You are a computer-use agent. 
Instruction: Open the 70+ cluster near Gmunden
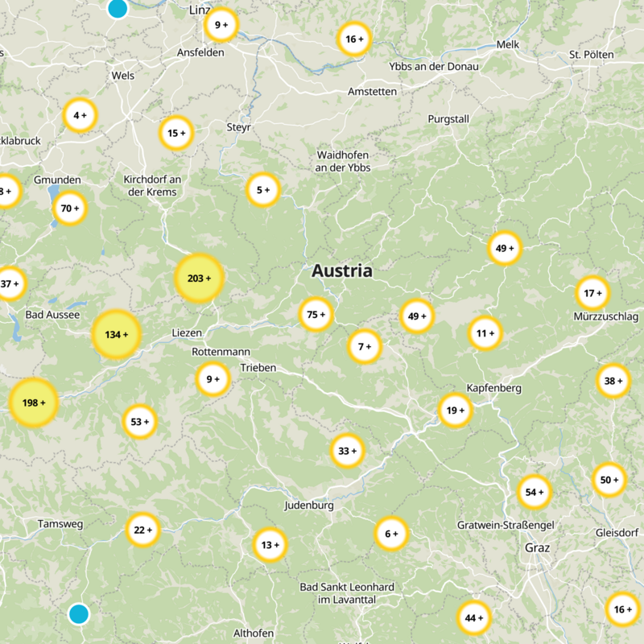pos(68,208)
